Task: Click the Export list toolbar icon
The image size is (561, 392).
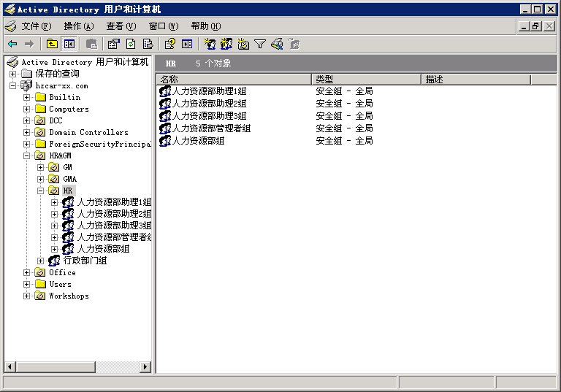Action: (148, 45)
